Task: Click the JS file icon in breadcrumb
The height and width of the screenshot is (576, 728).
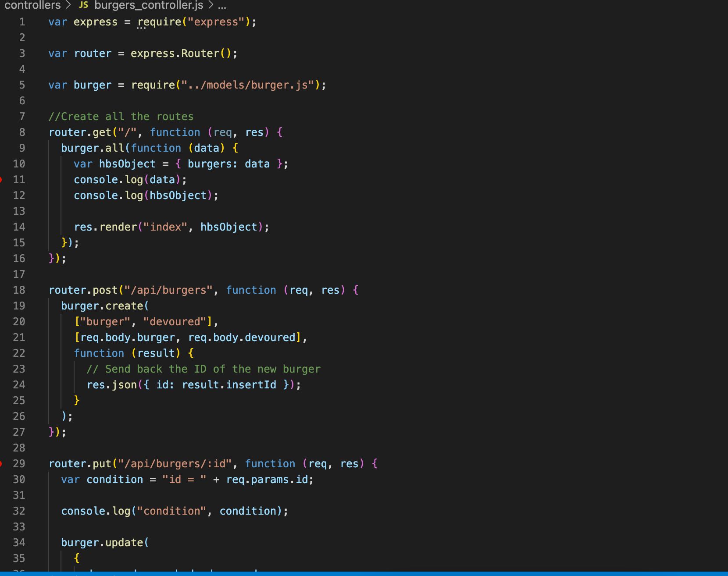Action: (x=83, y=5)
